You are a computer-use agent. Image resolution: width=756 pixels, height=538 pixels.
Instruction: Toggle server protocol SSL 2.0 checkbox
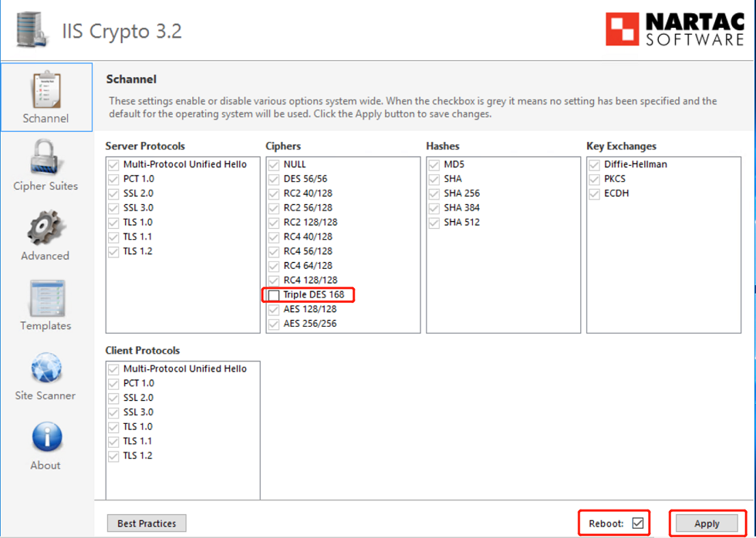click(x=113, y=193)
